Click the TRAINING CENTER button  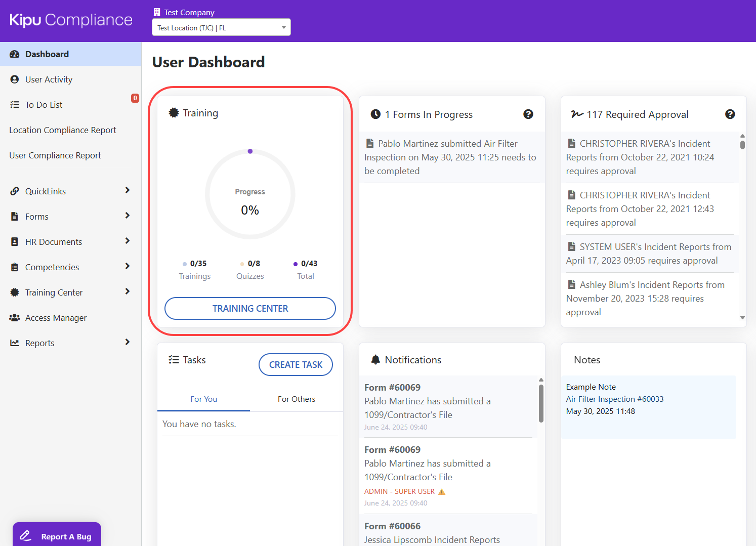[x=250, y=308]
